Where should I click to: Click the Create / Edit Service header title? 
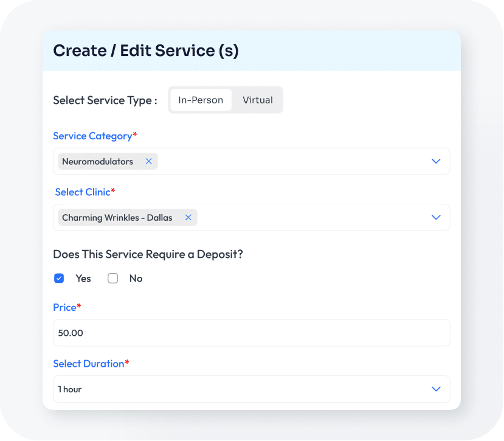point(146,50)
